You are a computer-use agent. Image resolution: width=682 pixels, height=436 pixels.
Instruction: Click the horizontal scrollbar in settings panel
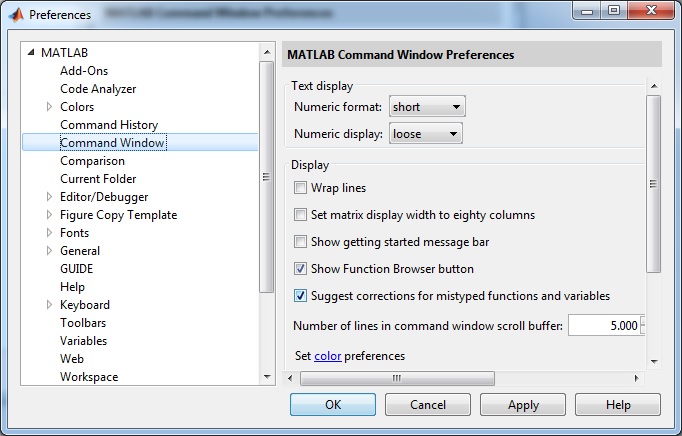coord(397,378)
